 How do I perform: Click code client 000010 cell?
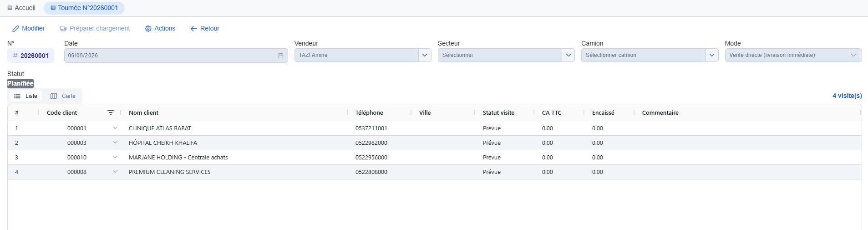coord(76,158)
